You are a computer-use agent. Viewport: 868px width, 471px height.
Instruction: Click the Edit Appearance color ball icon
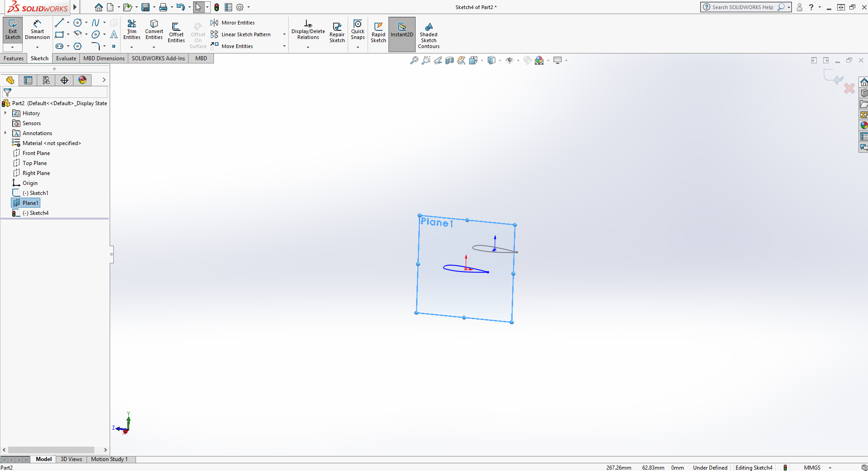tap(528, 60)
